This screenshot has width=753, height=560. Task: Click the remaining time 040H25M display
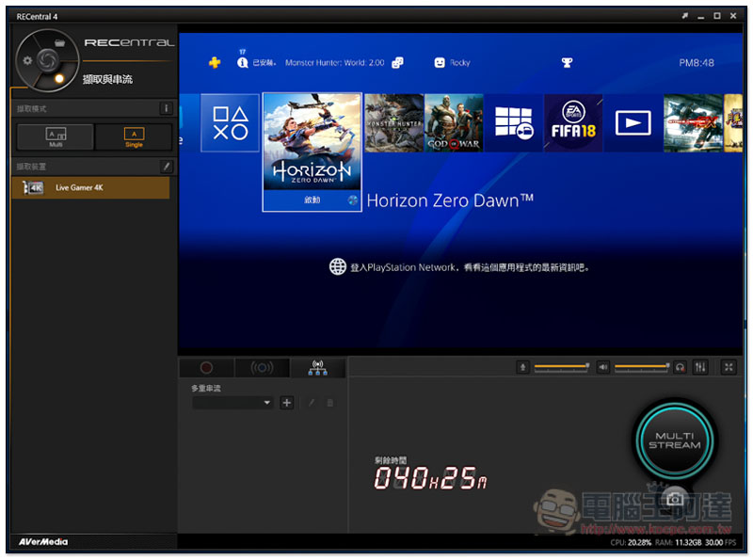[430, 478]
